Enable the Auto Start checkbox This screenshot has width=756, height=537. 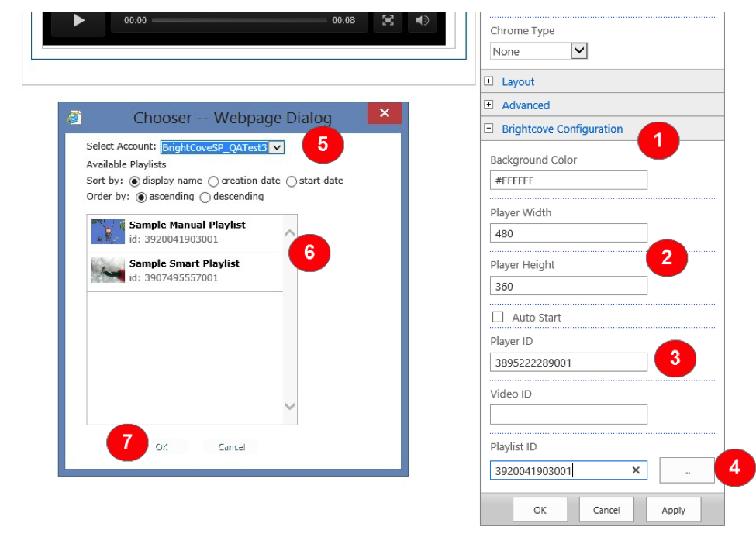[x=498, y=317]
